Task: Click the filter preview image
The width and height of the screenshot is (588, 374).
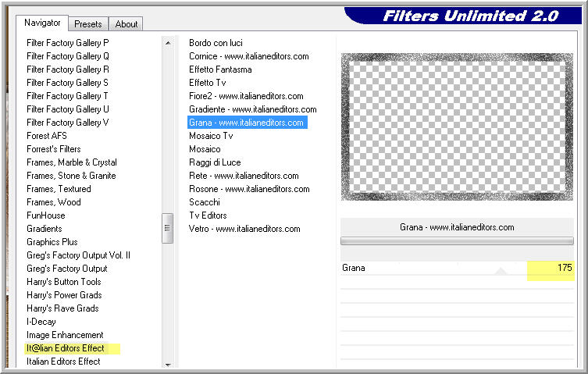Action: coord(457,126)
